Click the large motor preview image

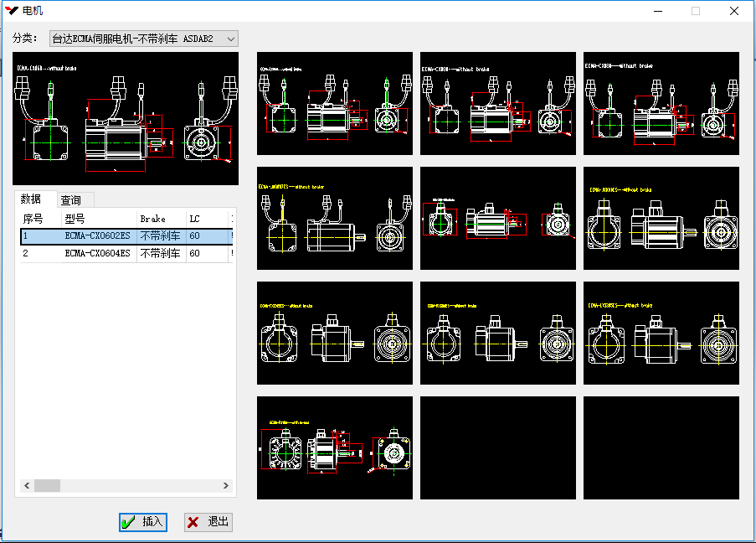126,117
